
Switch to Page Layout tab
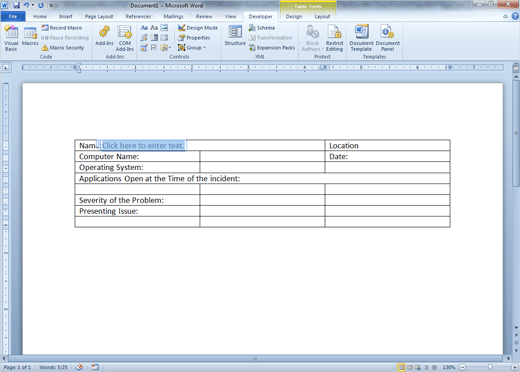(x=99, y=16)
